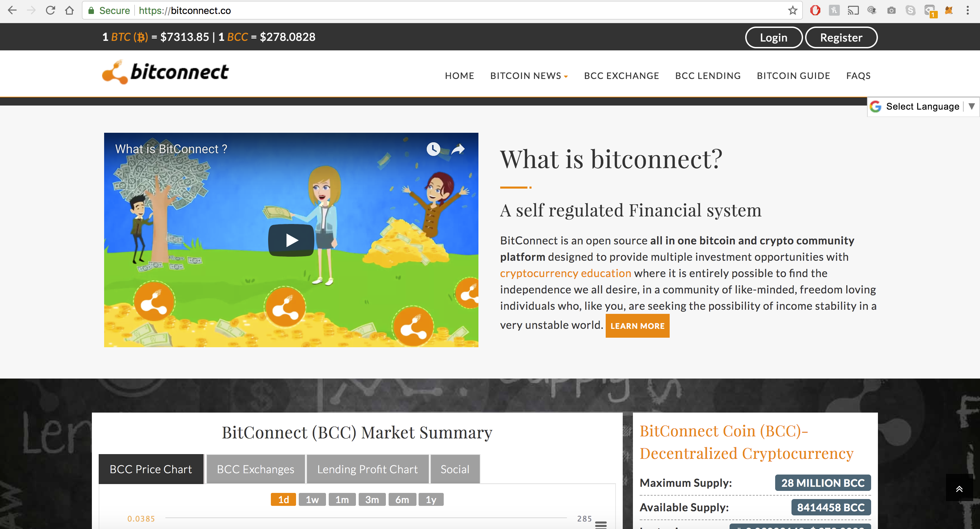Click the green Secure padlock icon

(91, 10)
